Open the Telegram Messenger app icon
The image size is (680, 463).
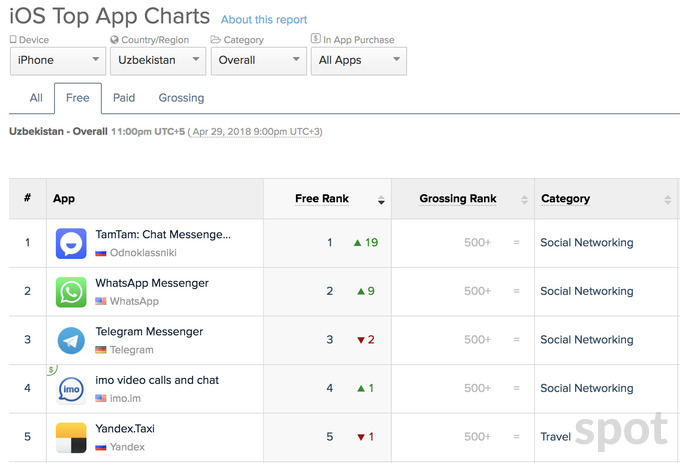pyautogui.click(x=71, y=340)
